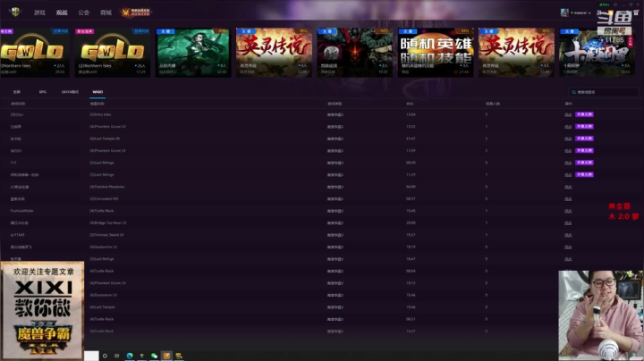
Task: Open the 游戏 section in top navigation
Action: click(39, 13)
